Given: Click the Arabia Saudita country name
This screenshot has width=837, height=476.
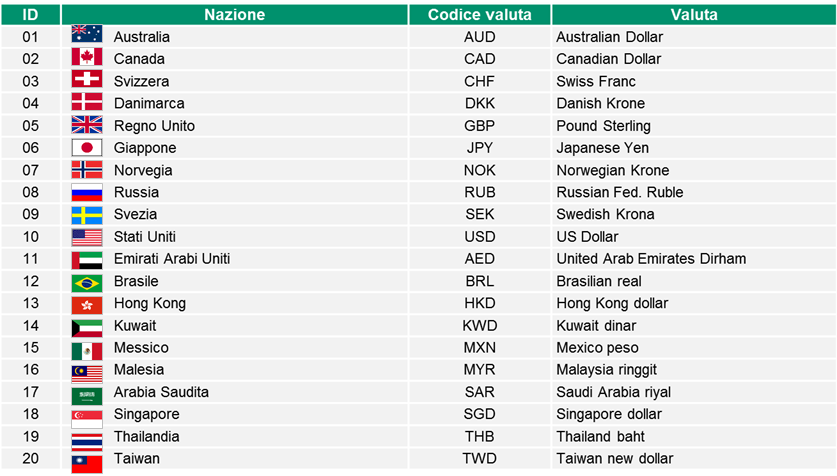Looking at the screenshot, I should coord(161,392).
